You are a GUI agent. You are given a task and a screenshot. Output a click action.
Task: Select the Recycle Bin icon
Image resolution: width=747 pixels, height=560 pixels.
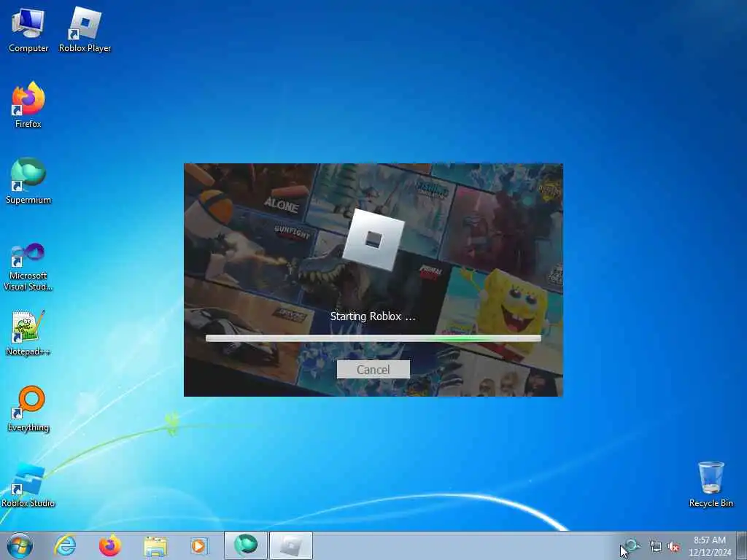point(711,484)
